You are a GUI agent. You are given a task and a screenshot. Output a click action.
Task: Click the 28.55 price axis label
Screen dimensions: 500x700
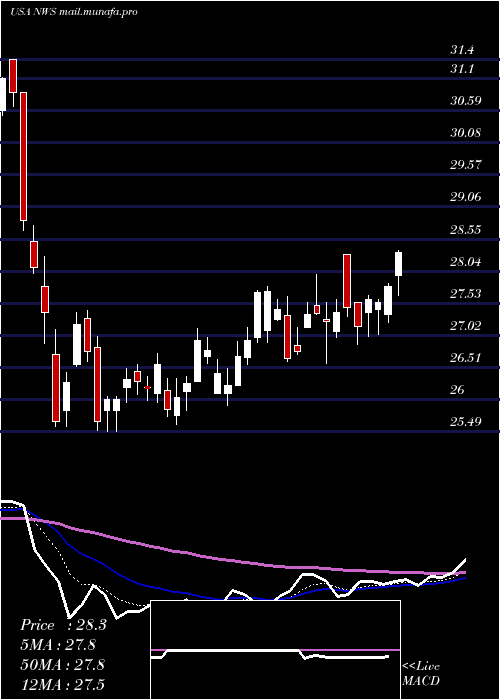pyautogui.click(x=466, y=230)
